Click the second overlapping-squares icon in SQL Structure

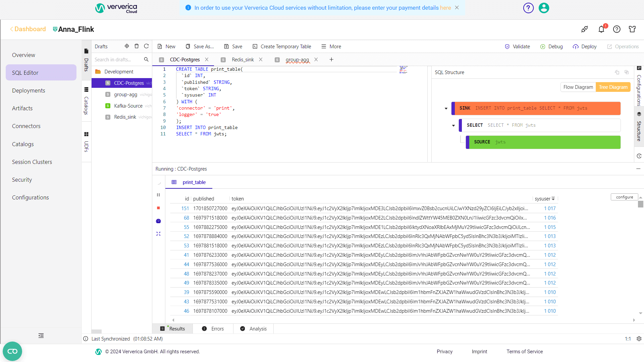(627, 72)
